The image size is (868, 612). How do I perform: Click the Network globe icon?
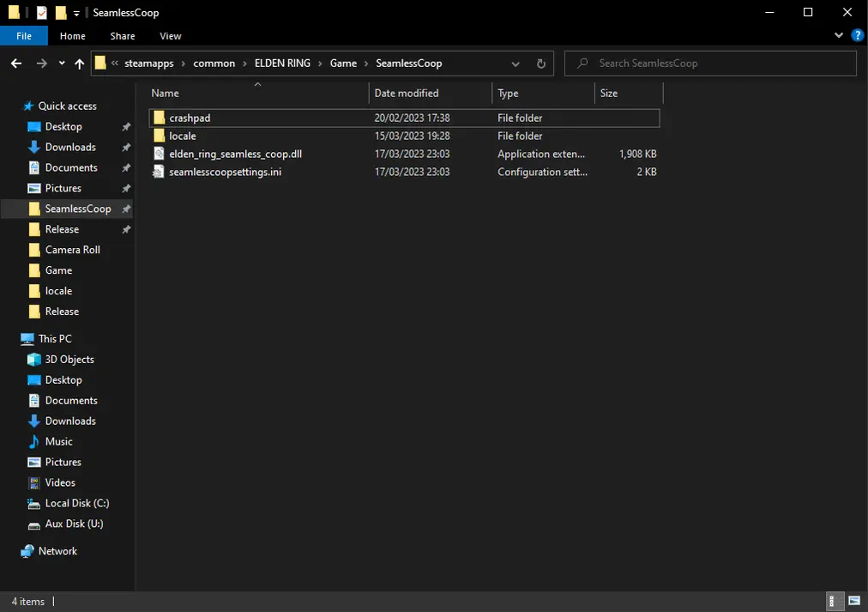pyautogui.click(x=27, y=551)
